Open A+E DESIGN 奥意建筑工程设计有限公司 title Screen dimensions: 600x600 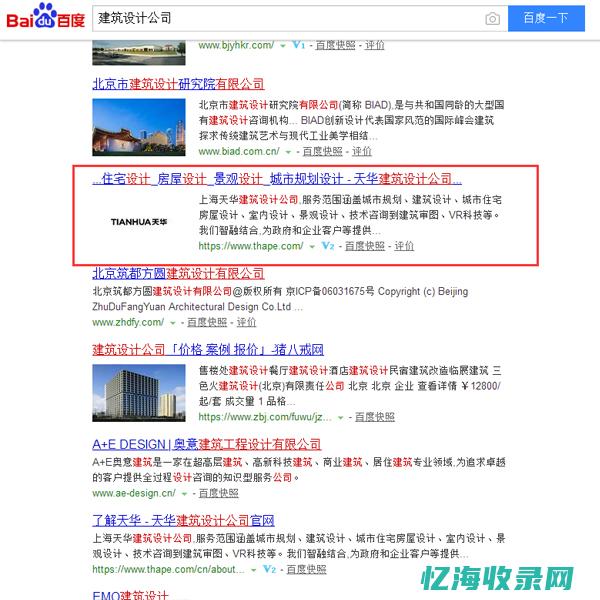click(207, 444)
